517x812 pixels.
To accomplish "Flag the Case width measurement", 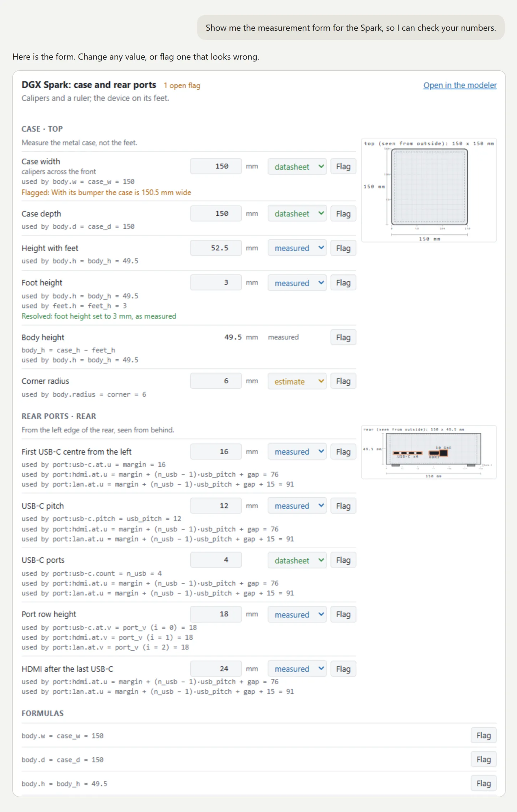I will pos(343,166).
